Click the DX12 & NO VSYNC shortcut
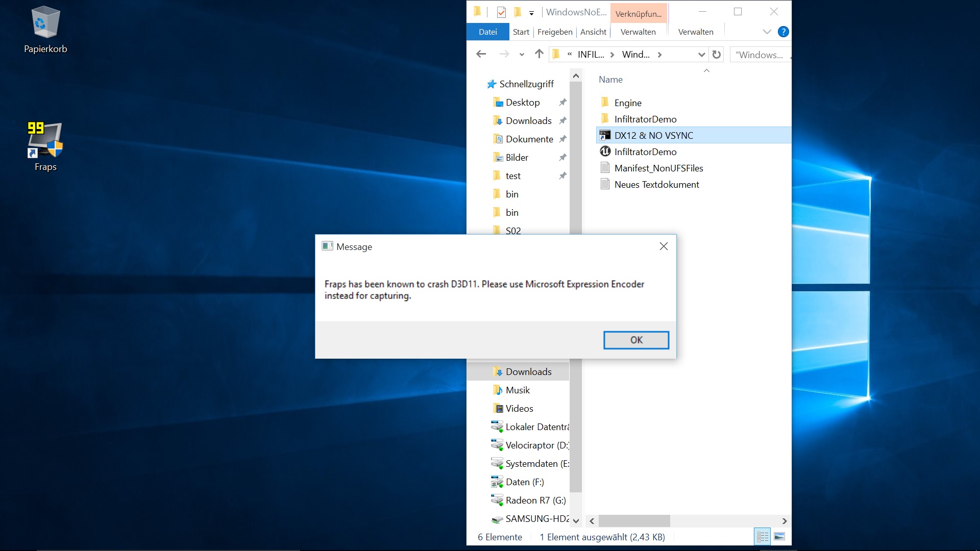This screenshot has height=551, width=980. (653, 135)
